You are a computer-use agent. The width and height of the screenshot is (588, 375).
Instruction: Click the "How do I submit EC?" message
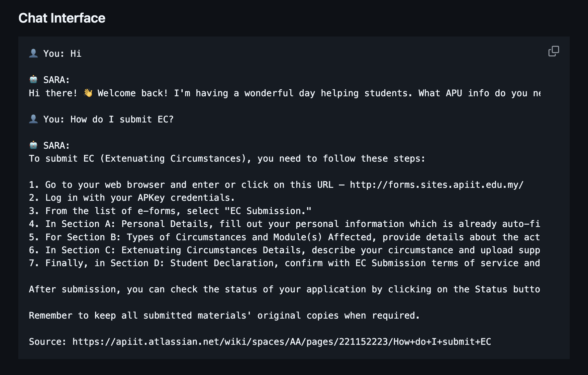coord(122,119)
